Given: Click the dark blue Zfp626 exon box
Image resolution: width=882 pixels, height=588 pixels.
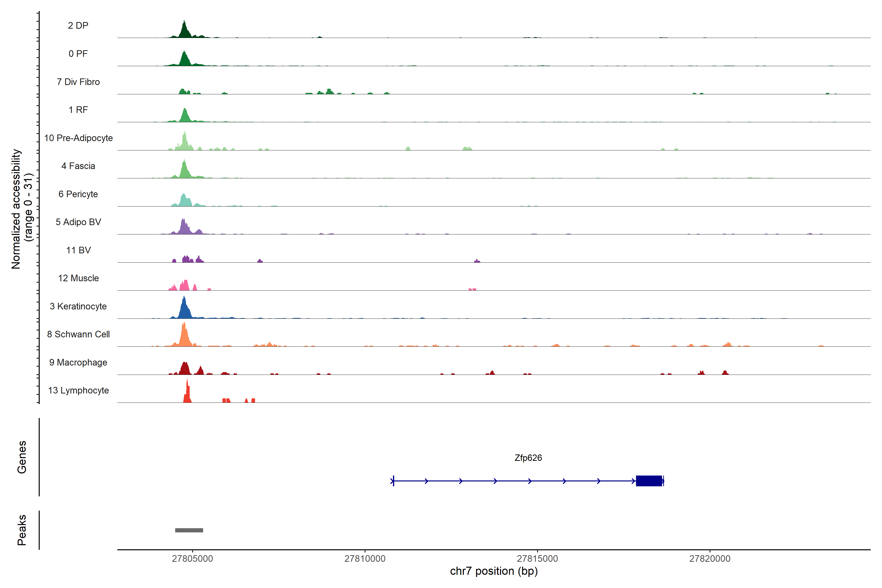Looking at the screenshot, I should pyautogui.click(x=649, y=481).
